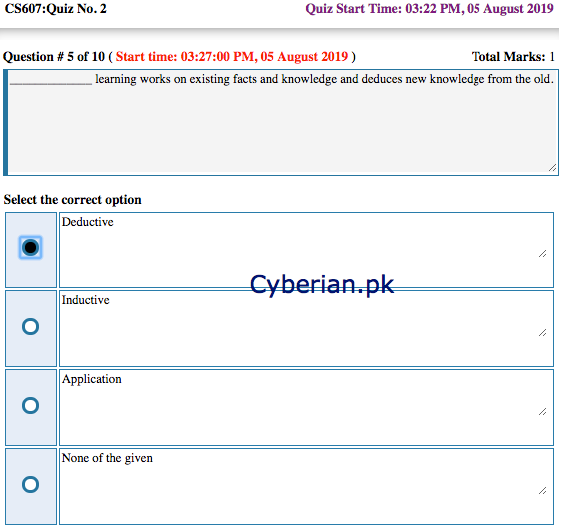
Task: Pick the None of the given radio button
Action: tap(30, 485)
